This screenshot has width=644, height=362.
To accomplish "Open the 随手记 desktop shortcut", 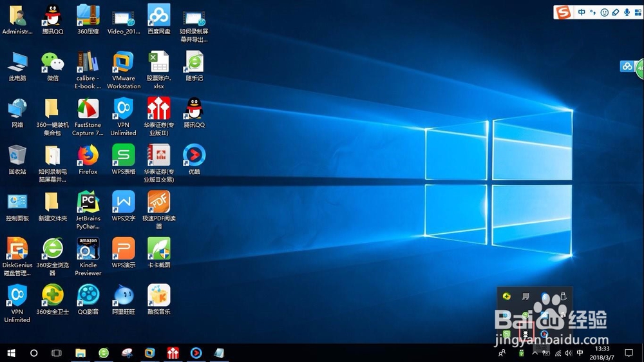I will click(x=194, y=66).
